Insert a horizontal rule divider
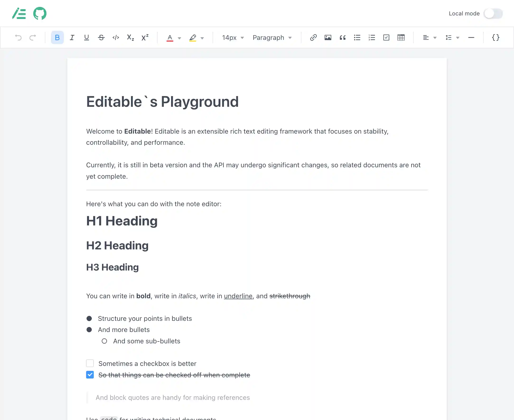Viewport: 514px width, 420px height. [x=471, y=37]
